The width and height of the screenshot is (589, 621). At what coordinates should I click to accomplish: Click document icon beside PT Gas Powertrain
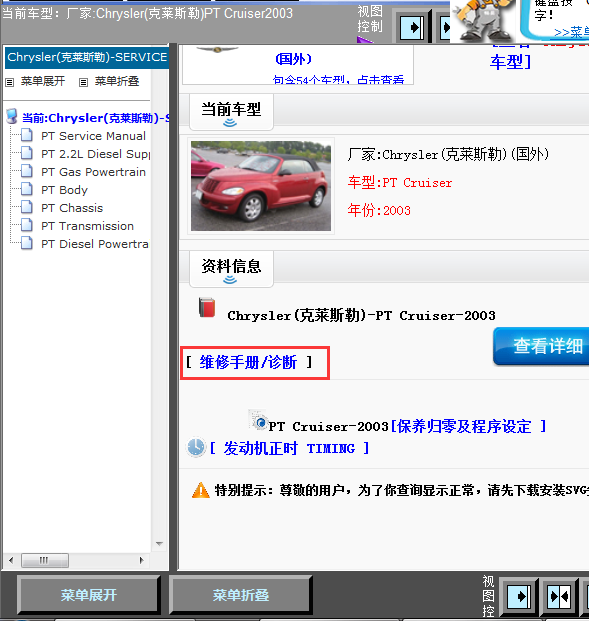(x=27, y=171)
